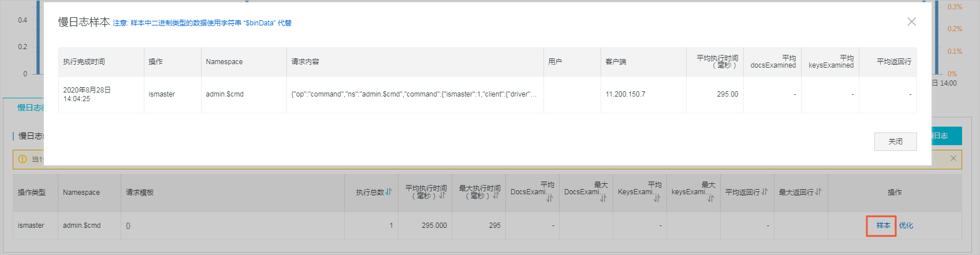
Task: Sort by 平均返回行 column in background table
Action: coord(765,192)
